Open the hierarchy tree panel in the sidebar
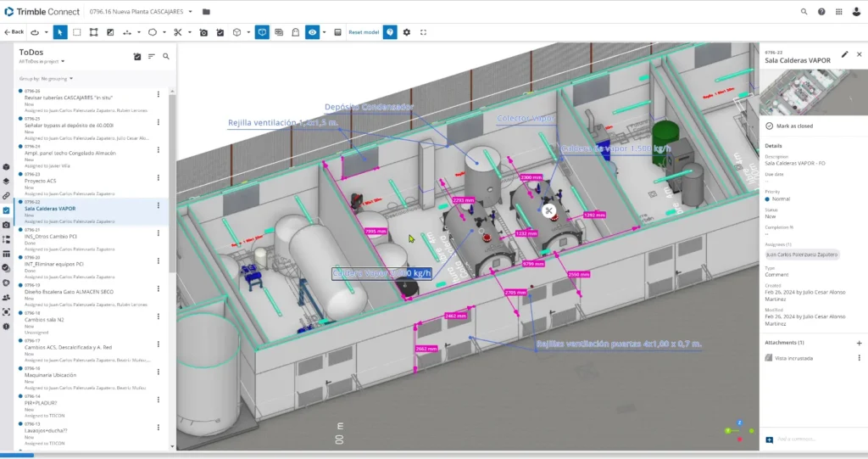Viewport: 868px width, 459px height. [6, 239]
